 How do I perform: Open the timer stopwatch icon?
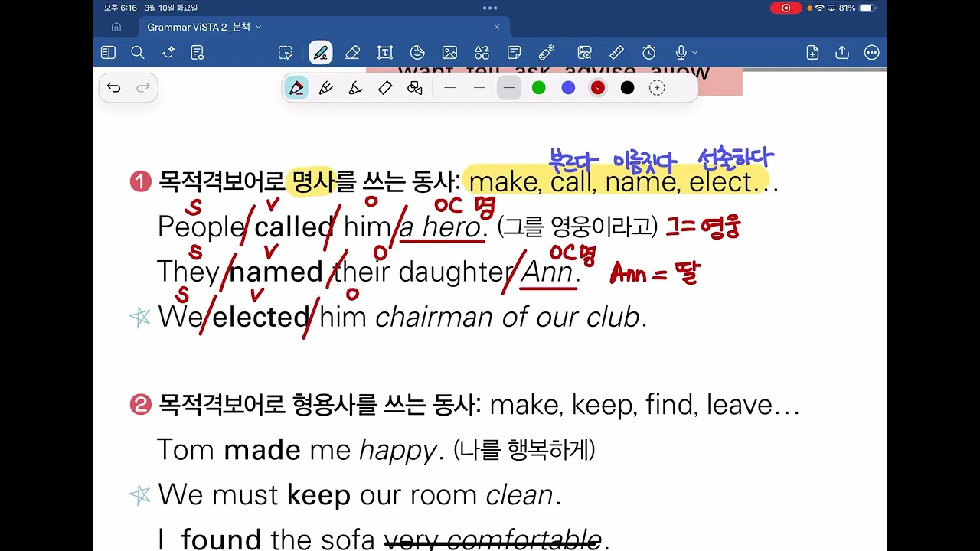click(649, 53)
